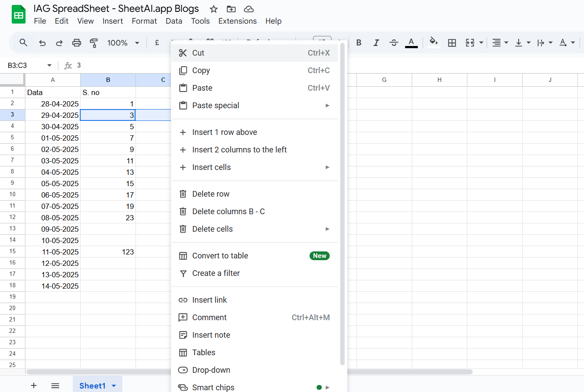Expand the Delete cells submenu

(x=327, y=229)
